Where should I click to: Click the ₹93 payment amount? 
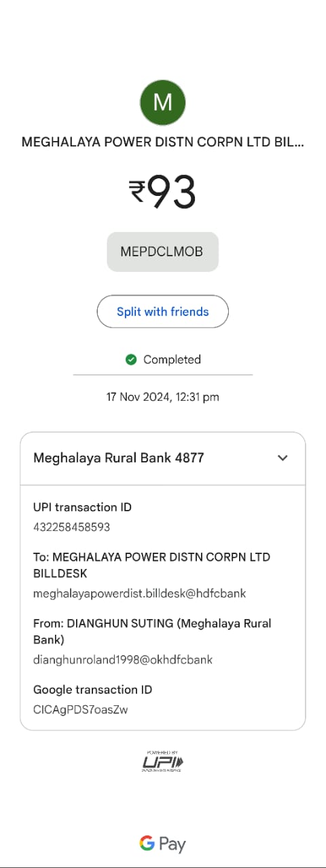coord(163,191)
